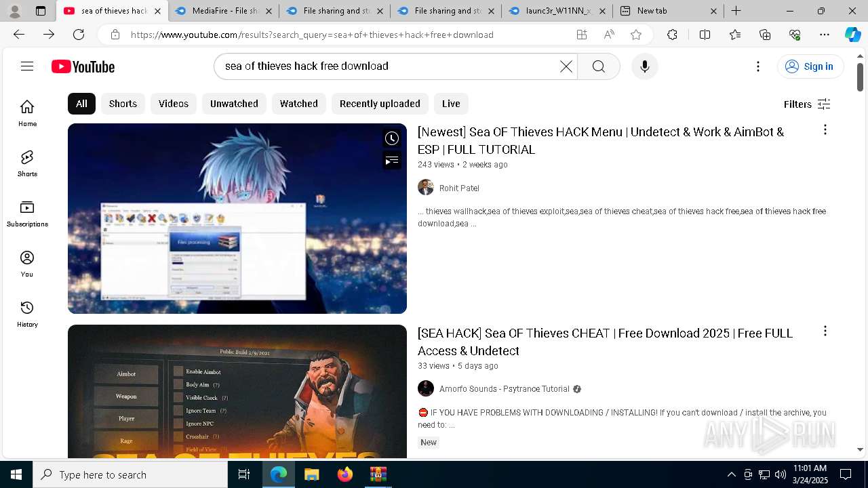Open You section in sidebar
Screen dimensions: 868x488
(27, 264)
